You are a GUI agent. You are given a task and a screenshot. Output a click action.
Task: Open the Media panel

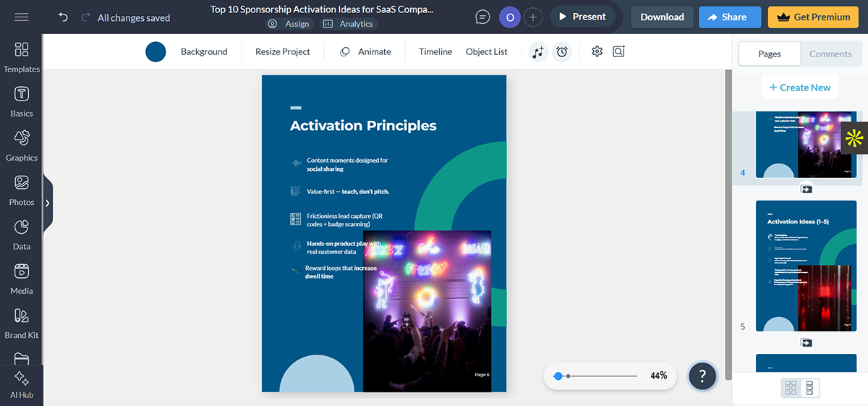coord(22,279)
